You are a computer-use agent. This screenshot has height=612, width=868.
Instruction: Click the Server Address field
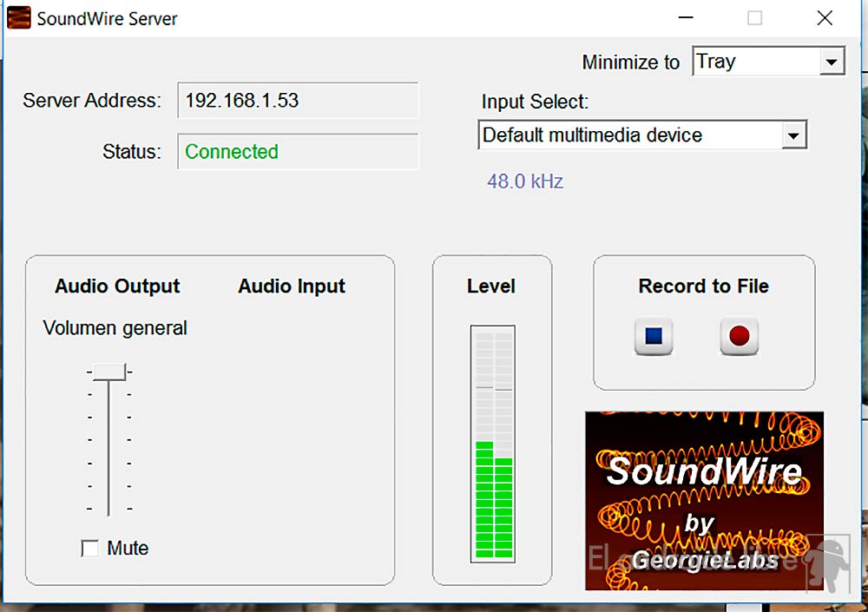click(298, 101)
